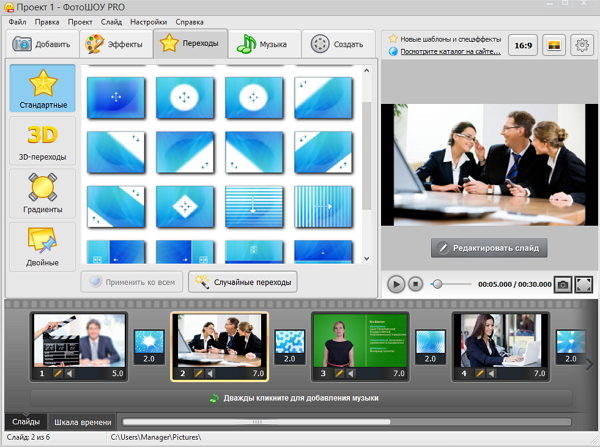This screenshot has height=447, width=600.
Task: Click the transition between slides 3 and 4
Action: 430,347
